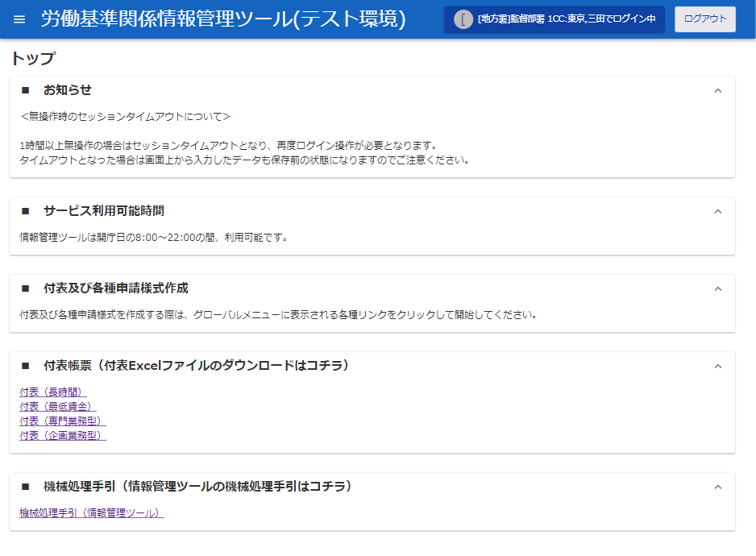Click the user avatar icon in header
The width and height of the screenshot is (756, 556).
click(x=463, y=19)
